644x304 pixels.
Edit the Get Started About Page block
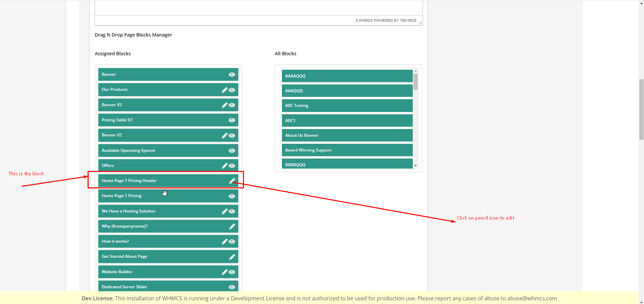click(232, 257)
